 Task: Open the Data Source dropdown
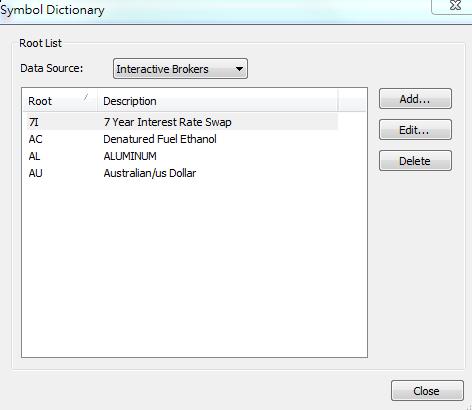pyautogui.click(x=180, y=69)
